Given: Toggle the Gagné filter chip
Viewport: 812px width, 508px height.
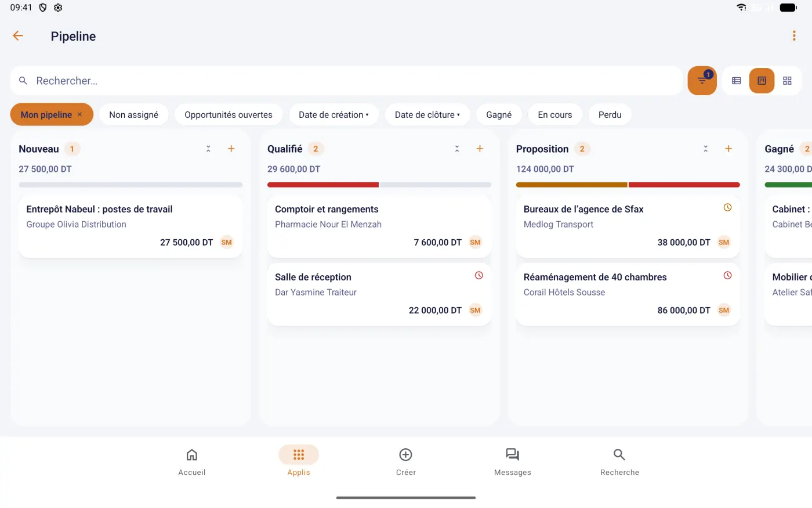Looking at the screenshot, I should click(499, 114).
